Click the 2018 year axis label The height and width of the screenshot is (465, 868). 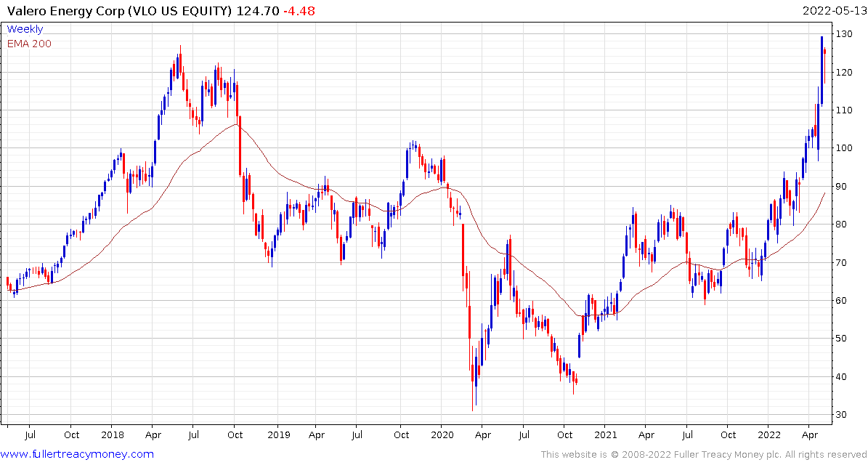coord(112,435)
